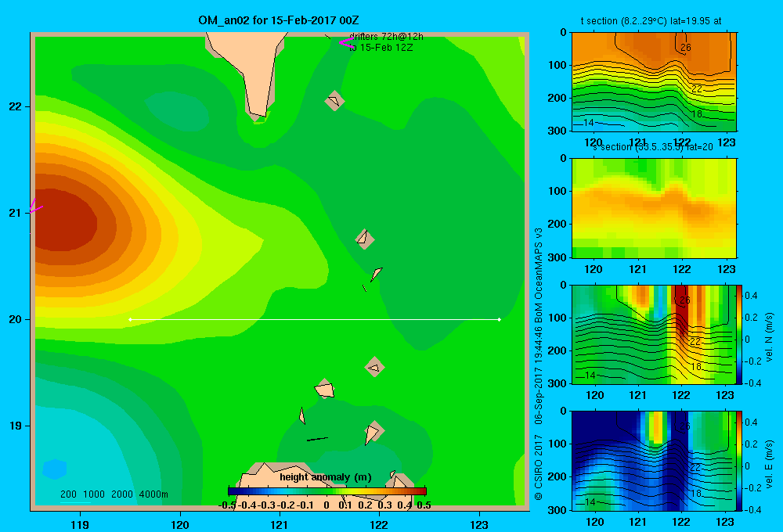Click the 0.2 tick of height anomaly scale

coord(365,505)
